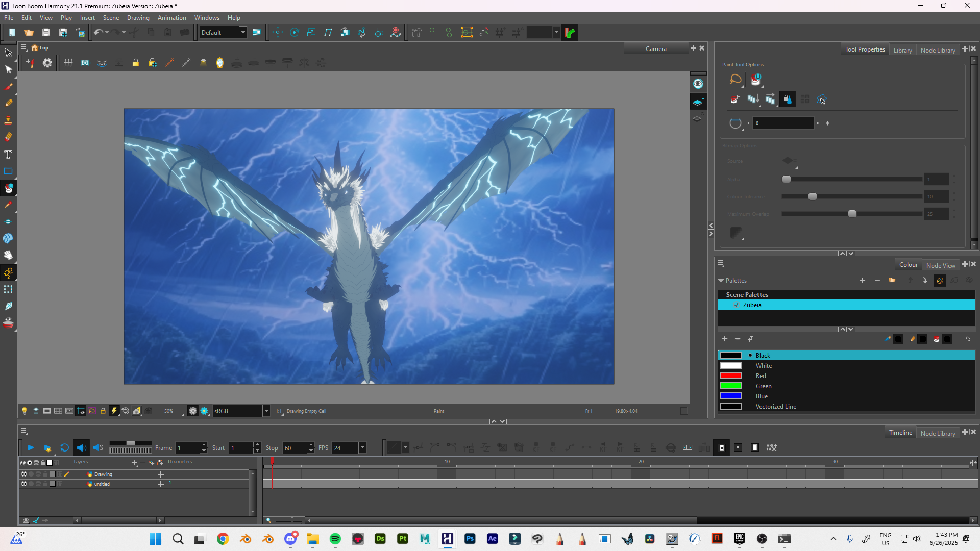Toggle the Sound Scrubbing button
Image resolution: width=980 pixels, height=551 pixels.
pyautogui.click(x=98, y=447)
